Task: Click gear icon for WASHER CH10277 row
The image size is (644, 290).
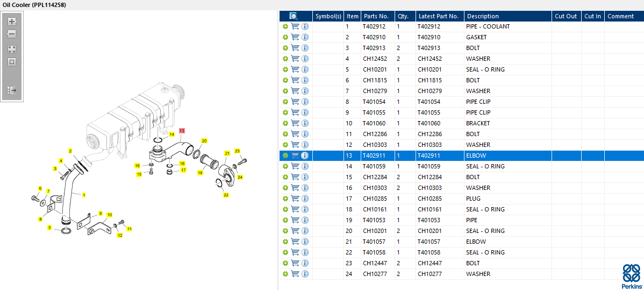Action: coord(285,273)
